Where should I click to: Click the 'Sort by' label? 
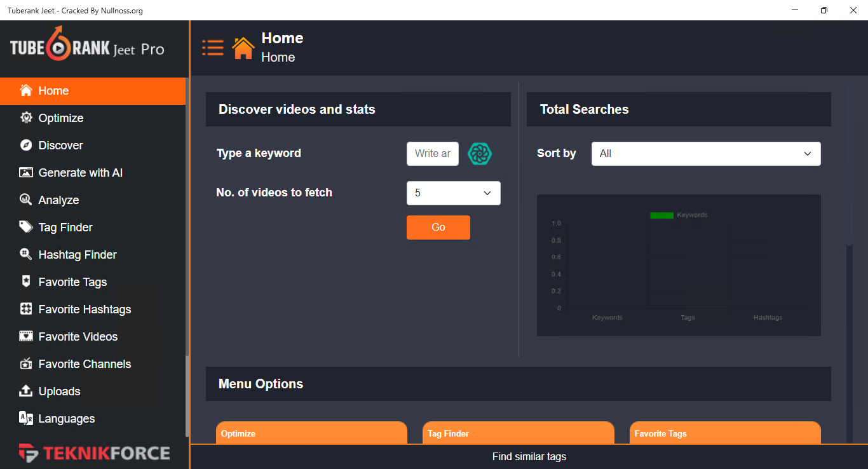557,153
